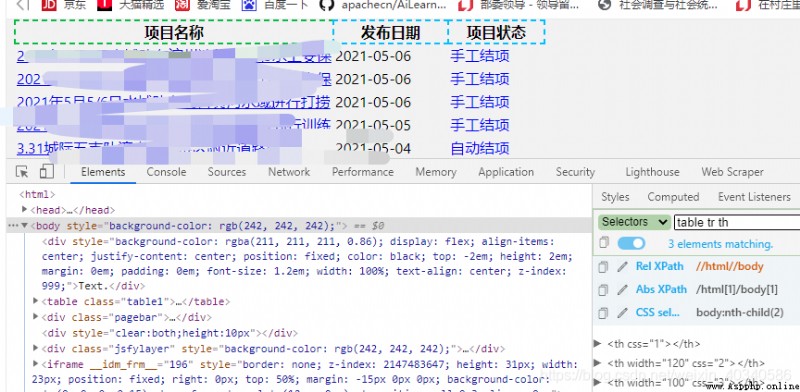Edit the Abs XPath with pencil icon
Screen dimensions: 800x392
pos(622,289)
